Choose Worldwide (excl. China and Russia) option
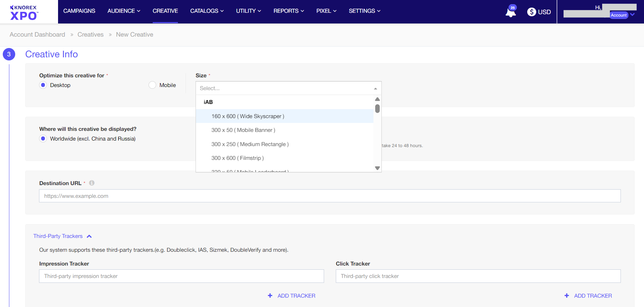The width and height of the screenshot is (644, 307). pos(43,138)
